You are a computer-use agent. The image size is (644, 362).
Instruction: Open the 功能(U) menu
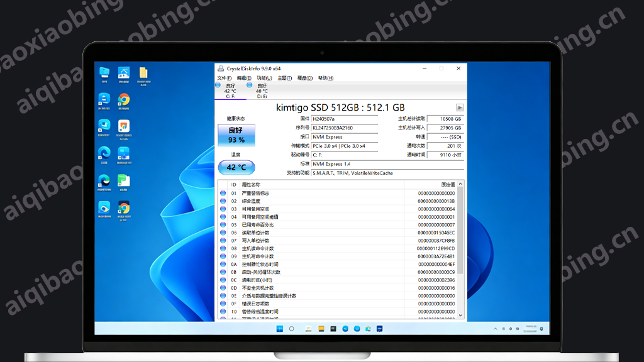(x=264, y=78)
